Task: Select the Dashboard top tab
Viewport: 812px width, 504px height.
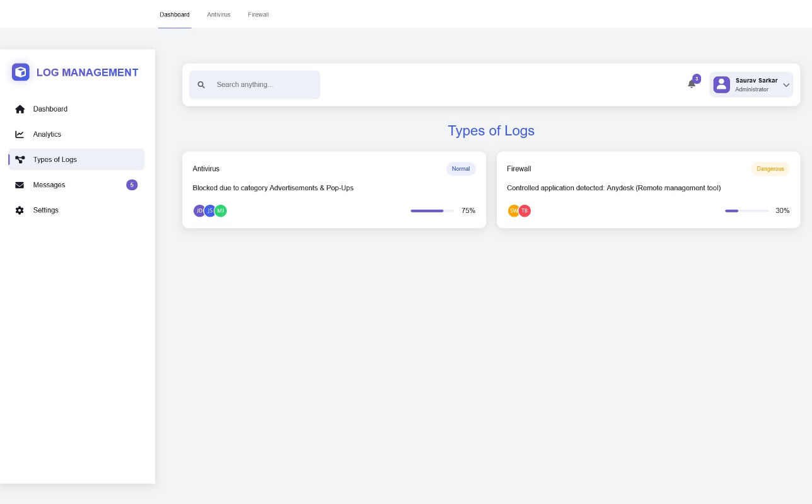Action: click(175, 14)
